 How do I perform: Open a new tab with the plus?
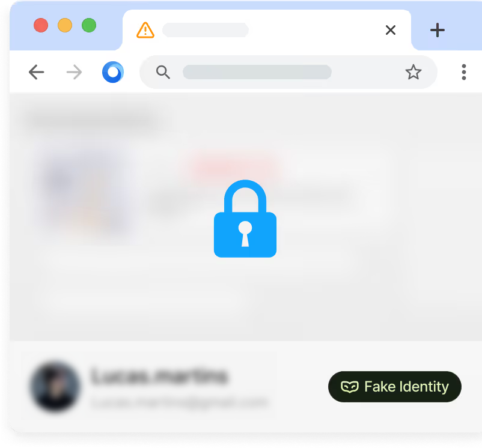437,30
